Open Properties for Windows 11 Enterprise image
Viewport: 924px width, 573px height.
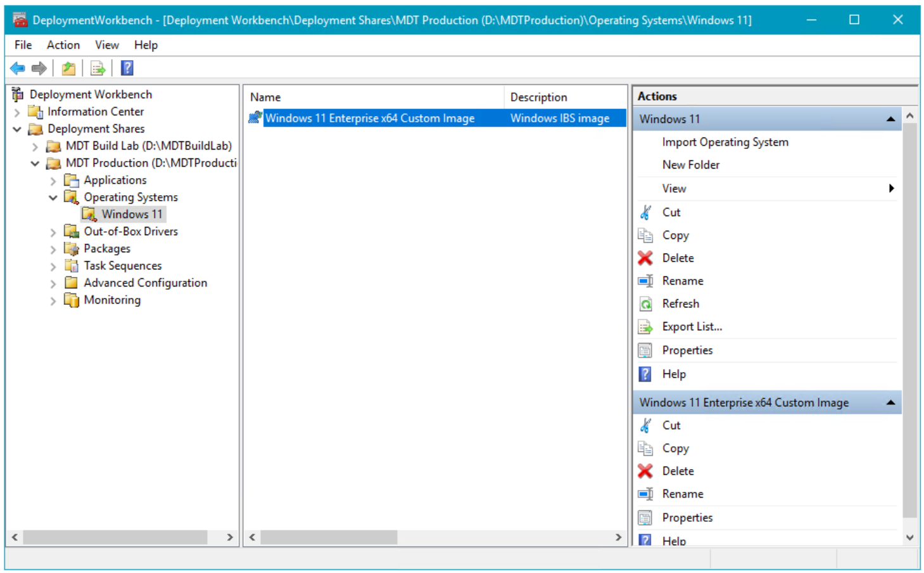(x=687, y=518)
